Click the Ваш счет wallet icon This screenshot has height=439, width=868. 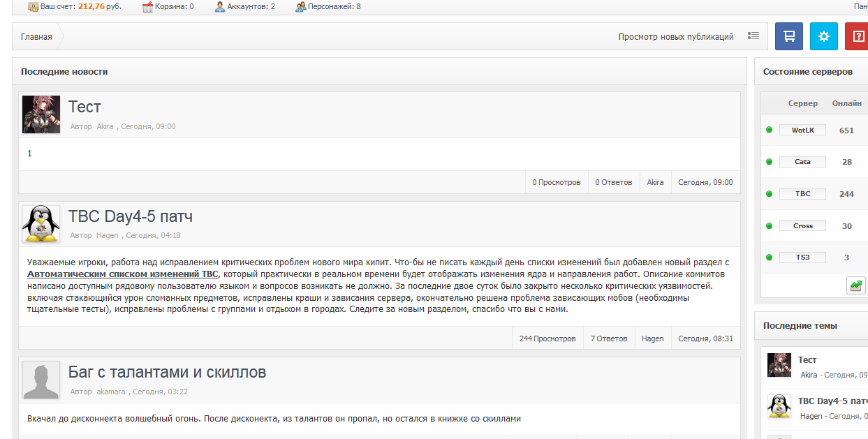tap(33, 6)
